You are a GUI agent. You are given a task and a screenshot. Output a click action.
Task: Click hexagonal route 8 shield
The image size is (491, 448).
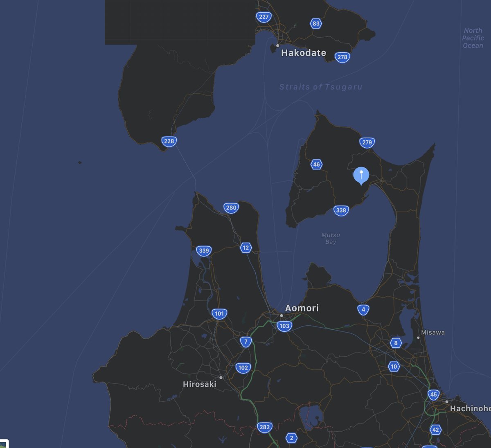coord(396,343)
